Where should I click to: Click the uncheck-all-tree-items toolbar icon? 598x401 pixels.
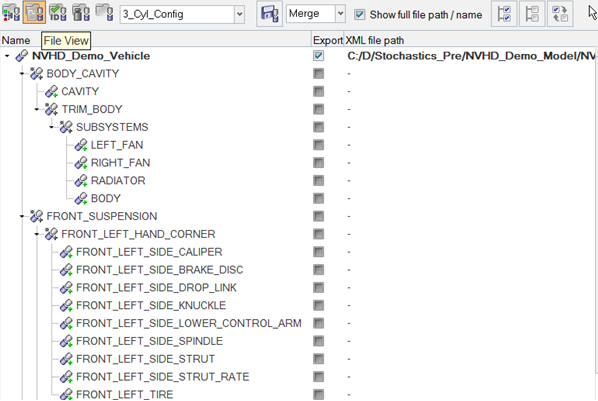tap(532, 14)
